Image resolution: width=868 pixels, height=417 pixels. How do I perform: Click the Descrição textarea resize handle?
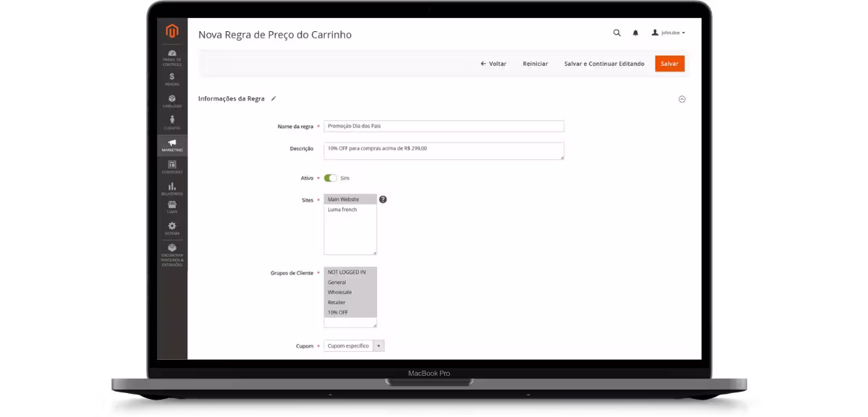pyautogui.click(x=561, y=157)
